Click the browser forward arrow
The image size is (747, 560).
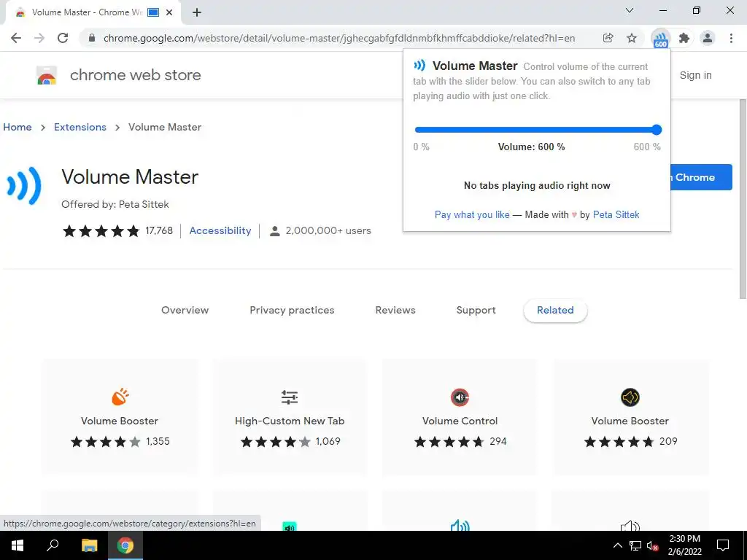tap(39, 38)
